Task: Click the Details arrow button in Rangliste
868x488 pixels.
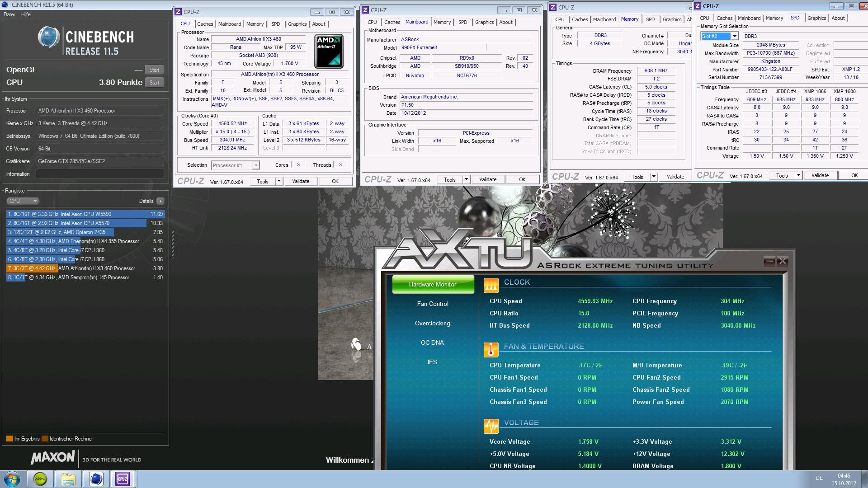Action: coord(160,201)
